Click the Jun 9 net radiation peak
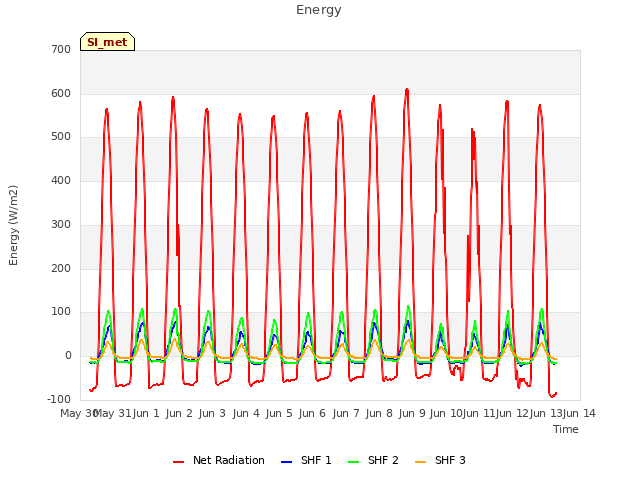 [x=407, y=89]
